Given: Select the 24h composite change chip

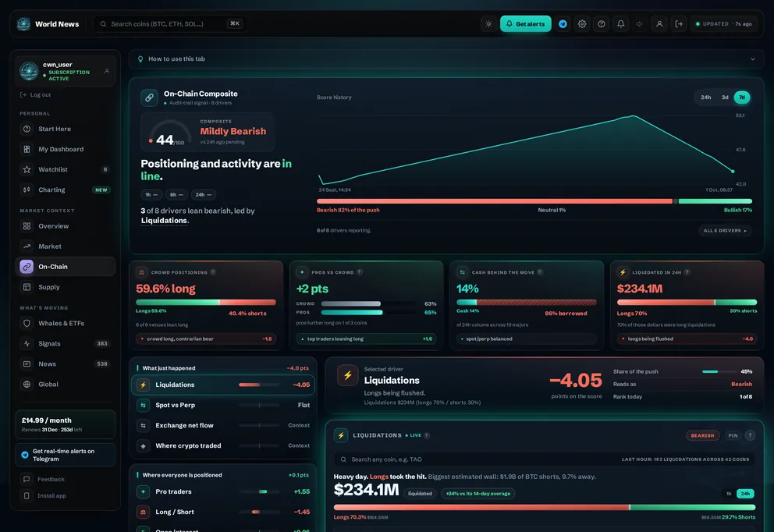Looking at the screenshot, I should point(204,194).
